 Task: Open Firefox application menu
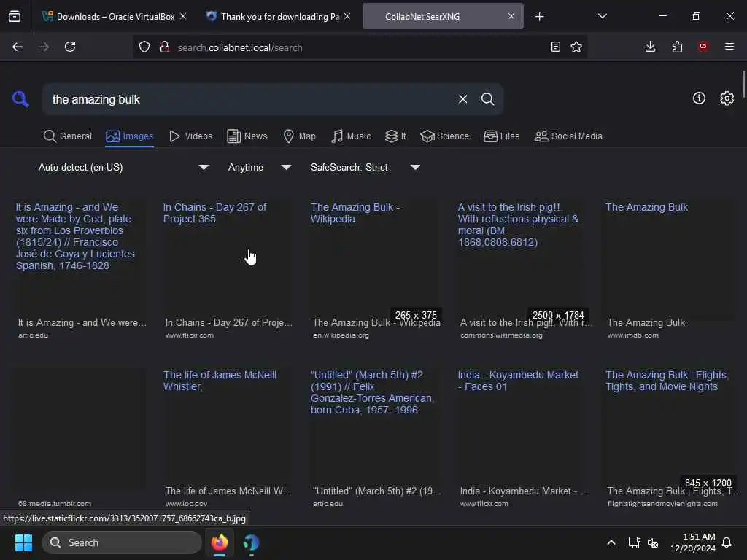(729, 47)
